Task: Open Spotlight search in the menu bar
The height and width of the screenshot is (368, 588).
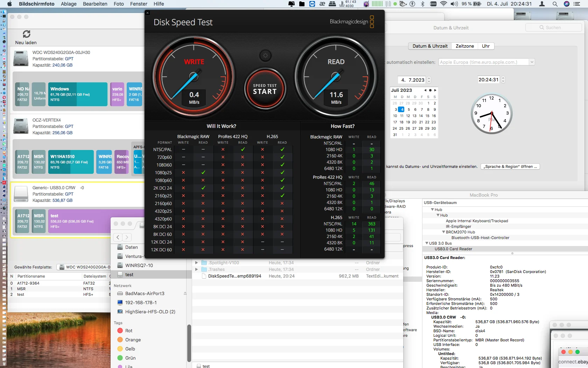Action: click(555, 4)
